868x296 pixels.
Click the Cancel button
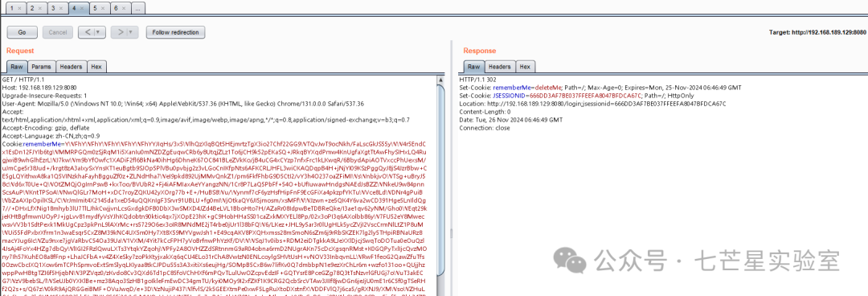58,32
